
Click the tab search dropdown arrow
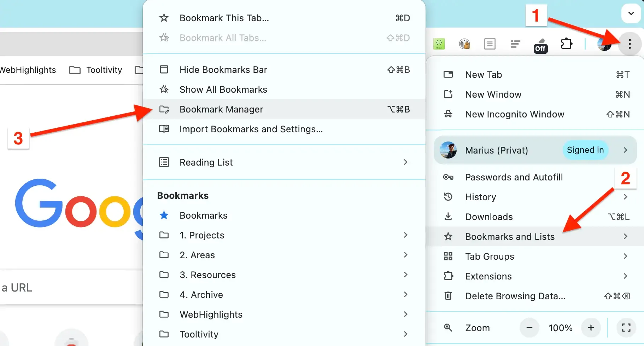631,13
